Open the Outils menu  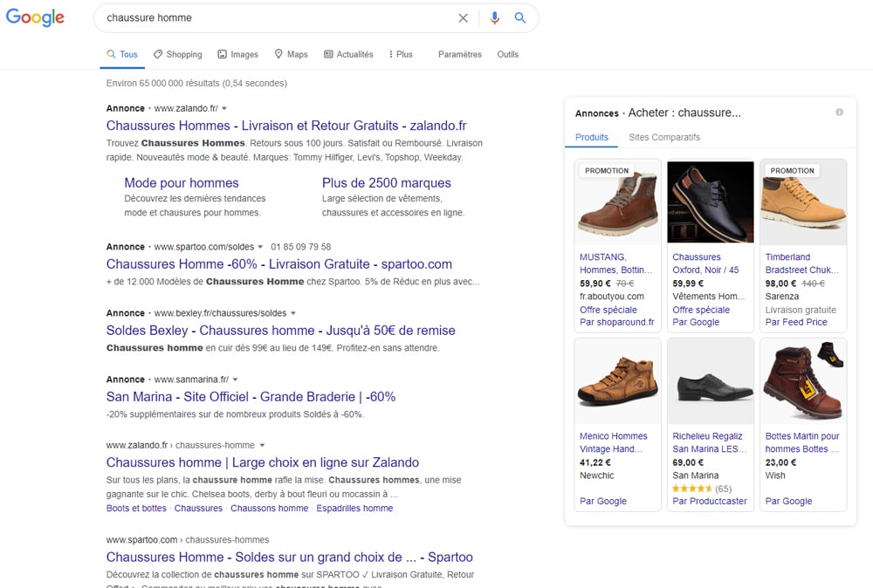[508, 54]
